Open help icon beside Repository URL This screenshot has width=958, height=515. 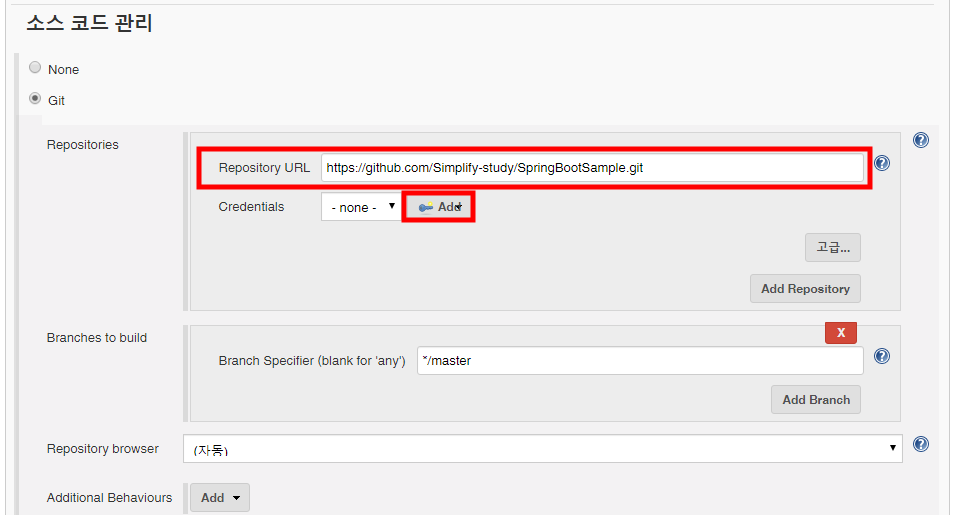click(x=882, y=163)
